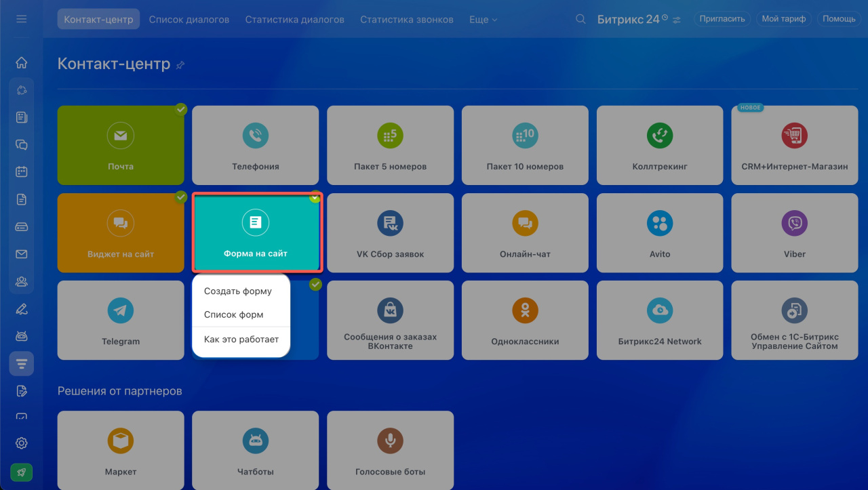The image size is (868, 490).
Task: Open the Маркет partner tile
Action: (x=121, y=450)
